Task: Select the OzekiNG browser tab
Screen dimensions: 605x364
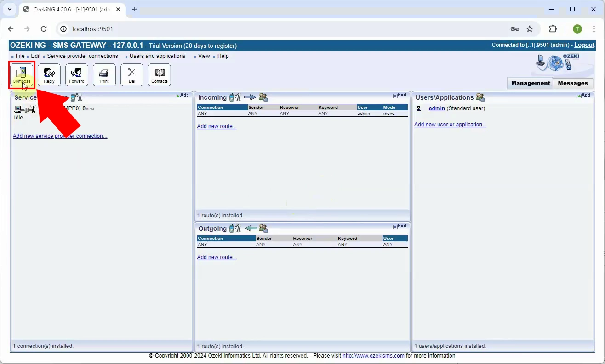Action: (x=71, y=9)
